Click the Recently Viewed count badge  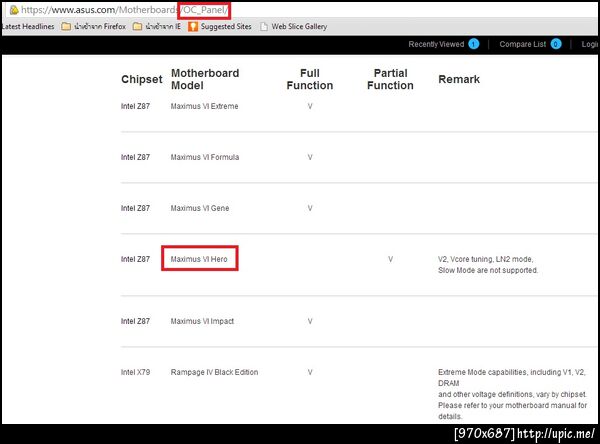(474, 44)
